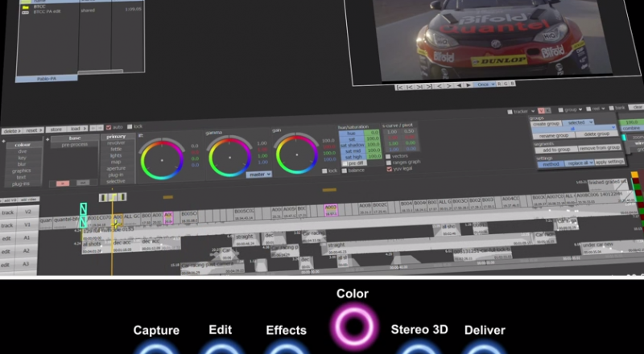Image resolution: width=644 pixels, height=354 pixels.
Task: Jump to start with the first transport button
Action: pyautogui.click(x=400, y=84)
